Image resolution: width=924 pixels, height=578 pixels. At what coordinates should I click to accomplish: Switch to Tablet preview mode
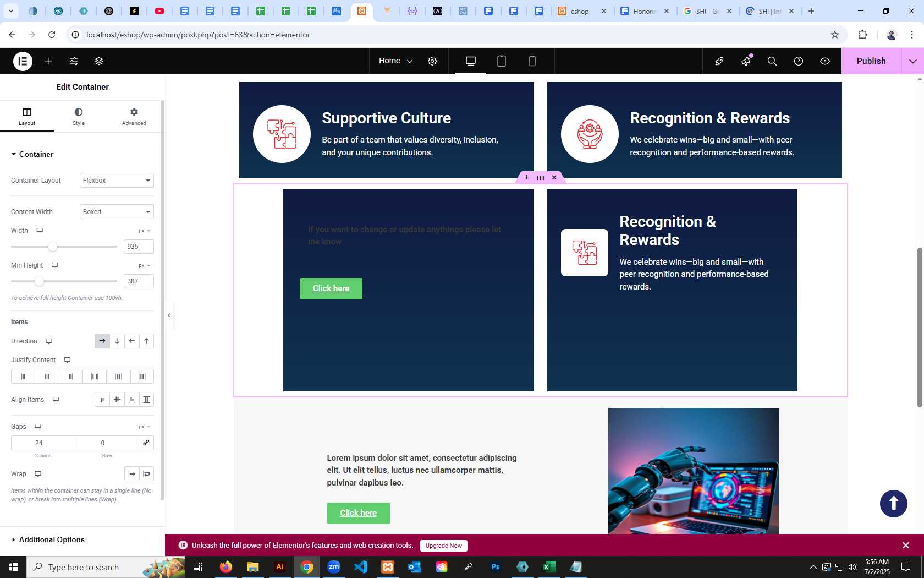click(502, 61)
